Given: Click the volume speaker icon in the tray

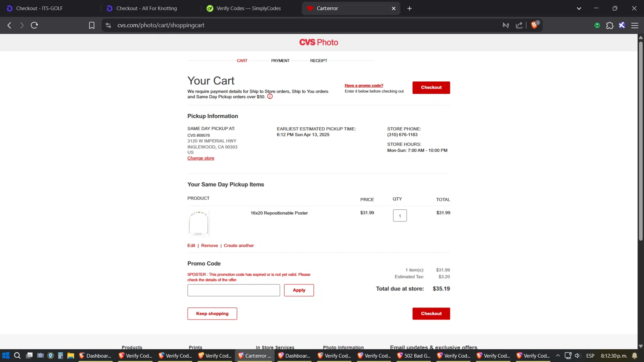Looking at the screenshot, I should pyautogui.click(x=577, y=356).
